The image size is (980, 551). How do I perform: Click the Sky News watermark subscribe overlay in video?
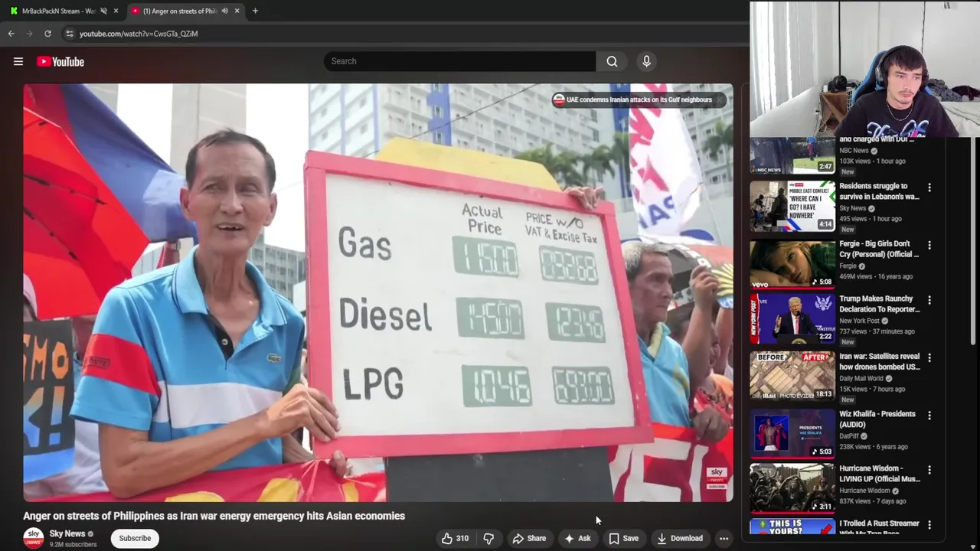click(x=717, y=478)
